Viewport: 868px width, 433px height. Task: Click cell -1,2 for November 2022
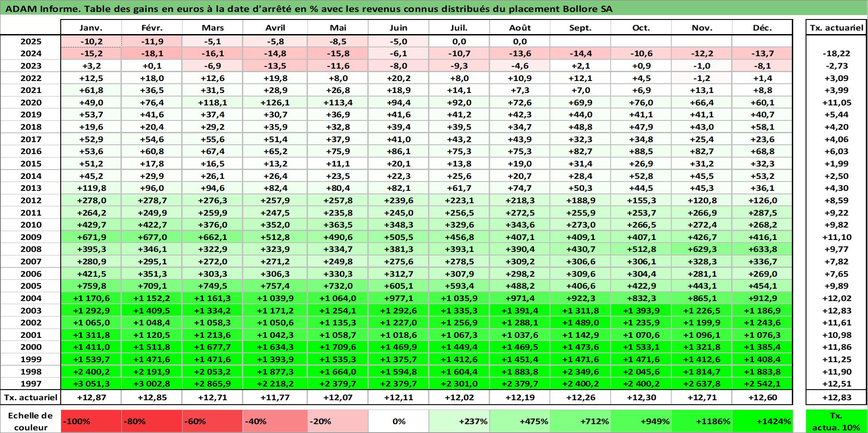click(x=702, y=78)
